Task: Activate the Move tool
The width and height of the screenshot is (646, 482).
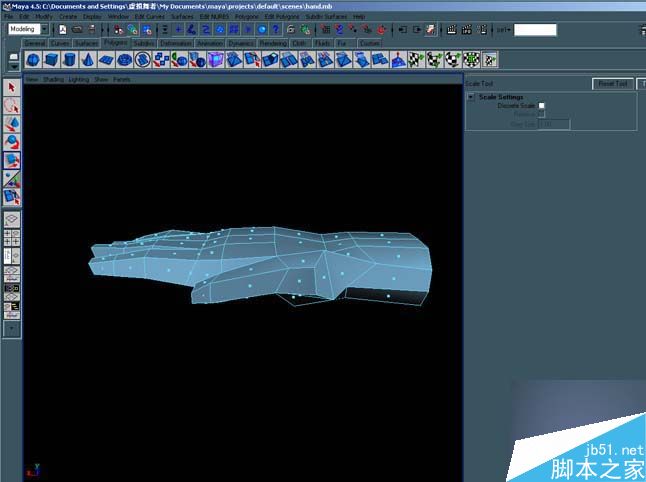Action: 12,124
